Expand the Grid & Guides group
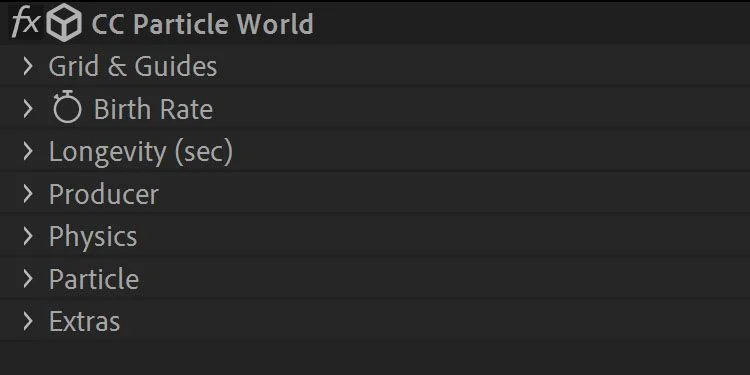750x375 pixels. pyautogui.click(x=28, y=66)
